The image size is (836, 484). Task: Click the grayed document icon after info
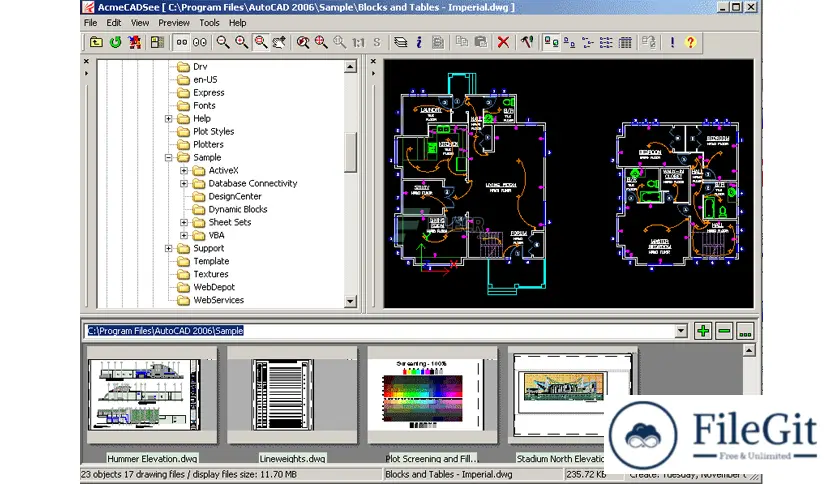pos(438,42)
